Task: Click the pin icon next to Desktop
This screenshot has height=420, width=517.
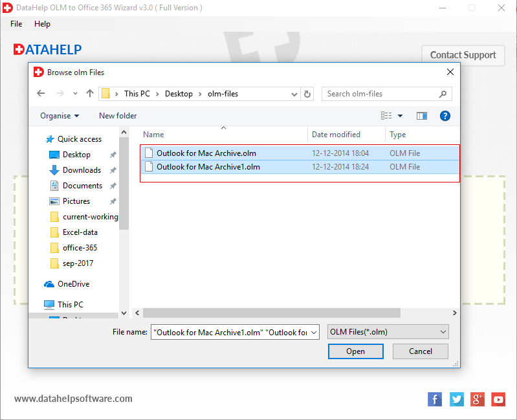Action: [113, 155]
